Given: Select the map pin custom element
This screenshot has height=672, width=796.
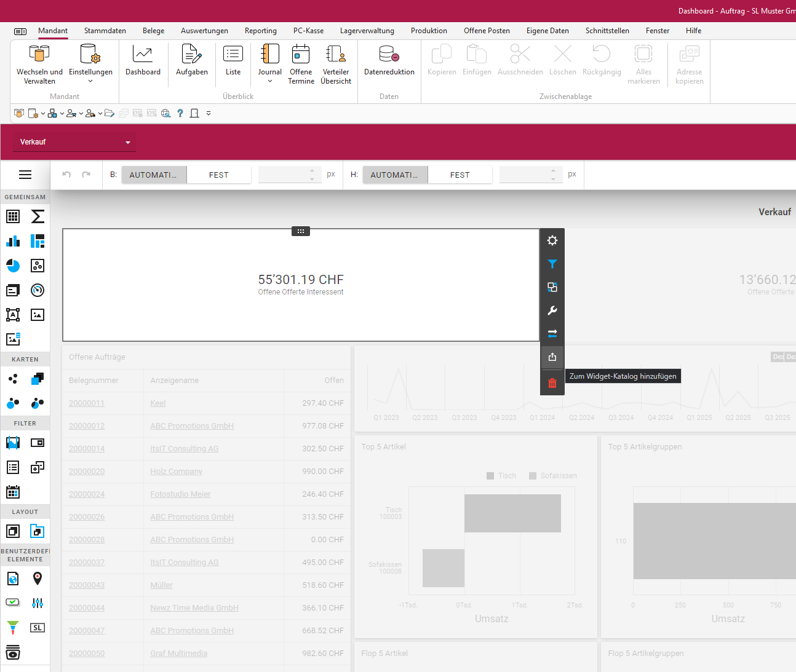Looking at the screenshot, I should tap(38, 578).
